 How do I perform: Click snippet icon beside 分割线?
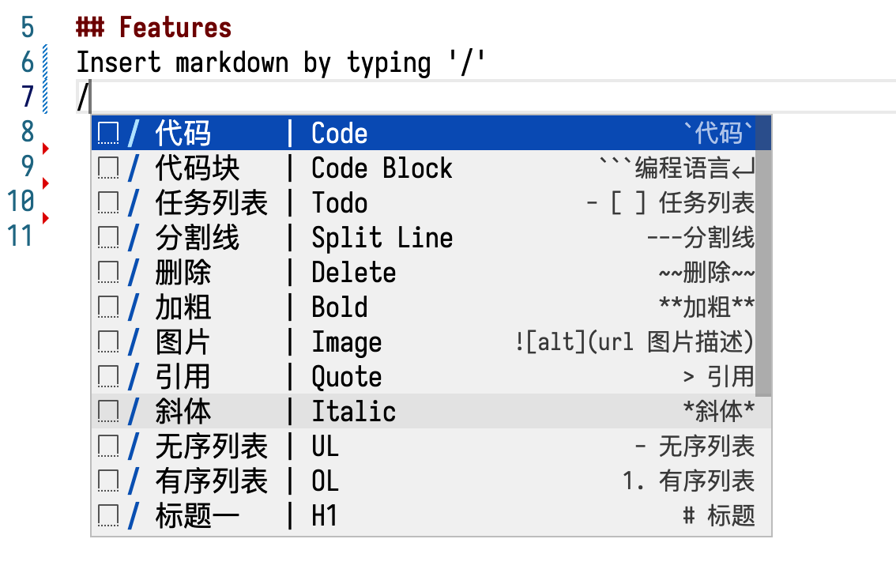108,238
